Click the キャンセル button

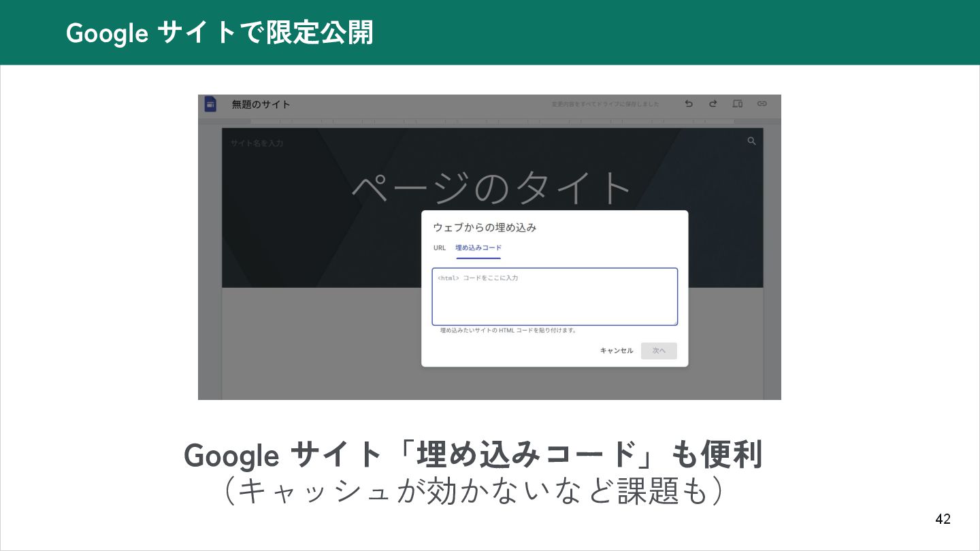pos(617,351)
